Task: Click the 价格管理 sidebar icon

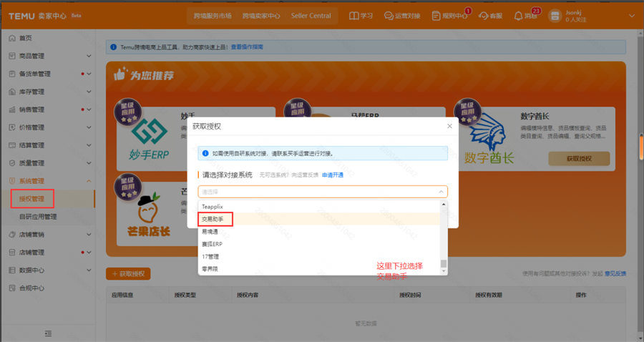Action: (12, 127)
